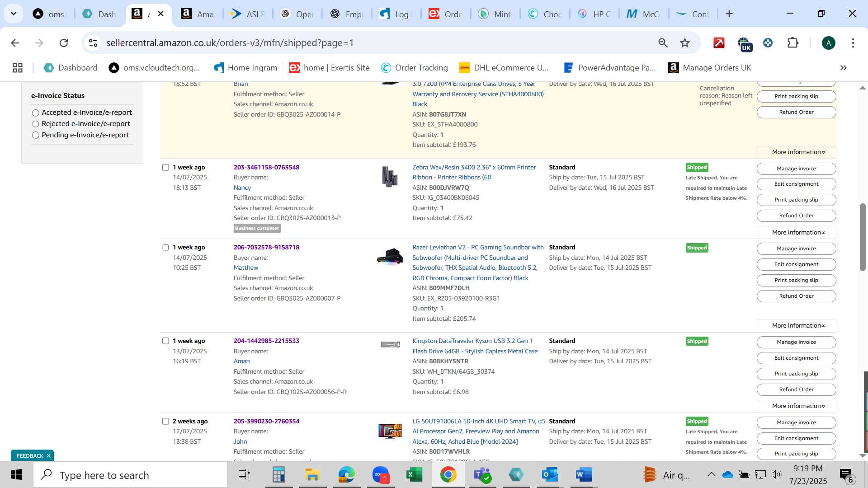This screenshot has width=868, height=488.
Task: Open the red arrow extension icon
Action: point(719,43)
